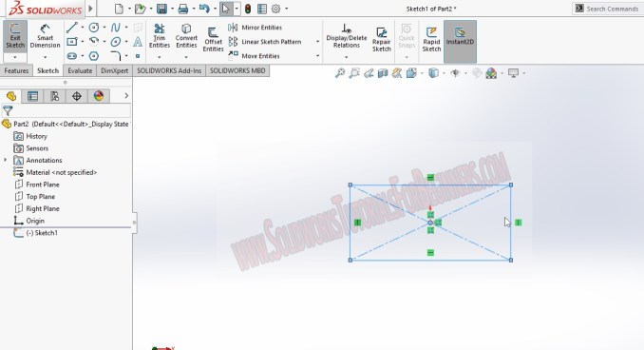
Task: Select the Arc sketch tool
Action: tap(94, 41)
